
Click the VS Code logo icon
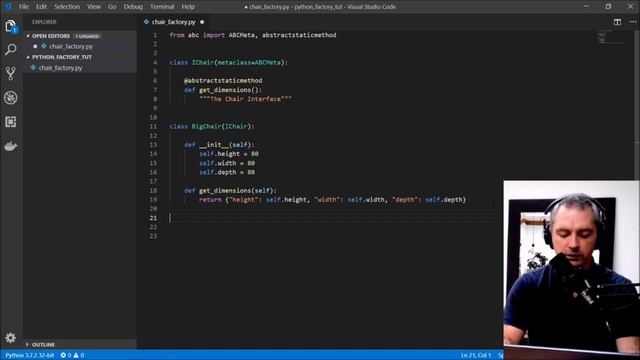(8, 7)
